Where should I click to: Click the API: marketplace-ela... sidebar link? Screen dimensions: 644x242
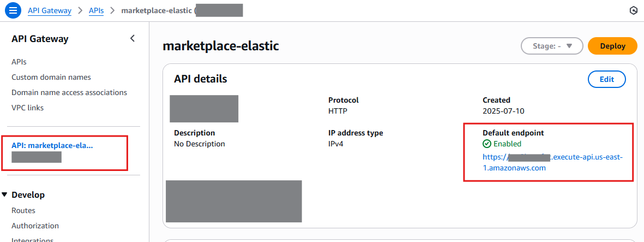click(x=52, y=145)
